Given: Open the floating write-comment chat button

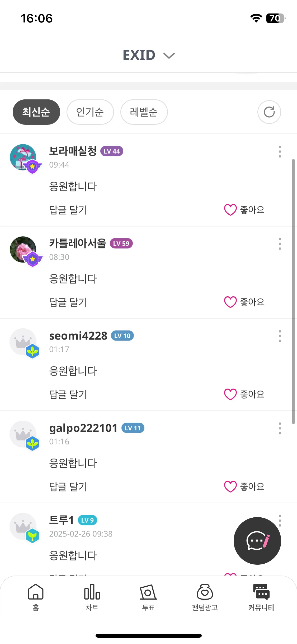Looking at the screenshot, I should [x=257, y=541].
